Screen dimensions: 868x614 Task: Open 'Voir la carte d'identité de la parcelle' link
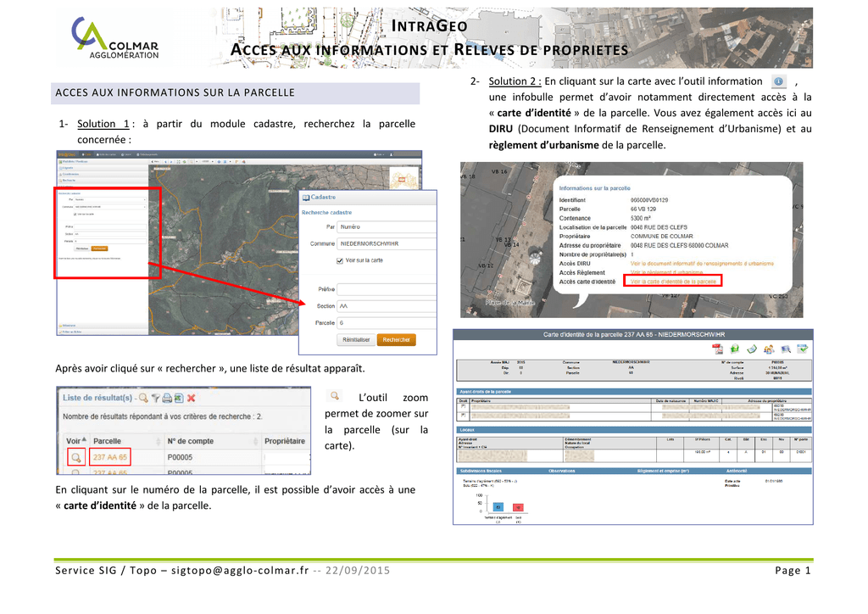click(x=673, y=281)
